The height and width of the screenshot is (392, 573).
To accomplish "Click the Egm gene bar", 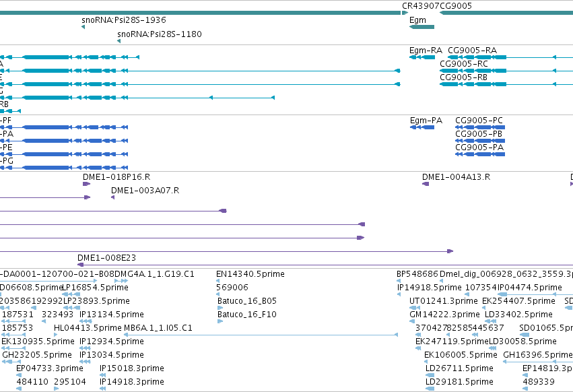I will coord(422,27).
